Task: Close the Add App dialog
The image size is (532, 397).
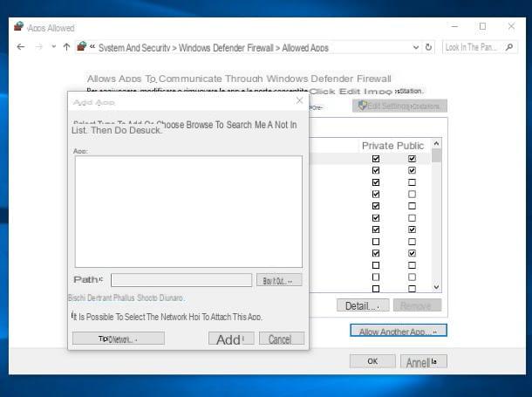Action: click(x=299, y=100)
